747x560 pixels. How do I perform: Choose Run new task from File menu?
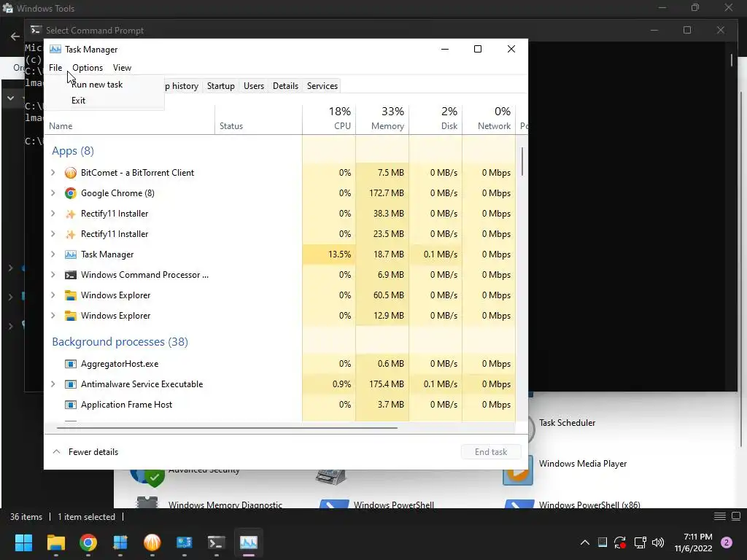pyautogui.click(x=104, y=85)
